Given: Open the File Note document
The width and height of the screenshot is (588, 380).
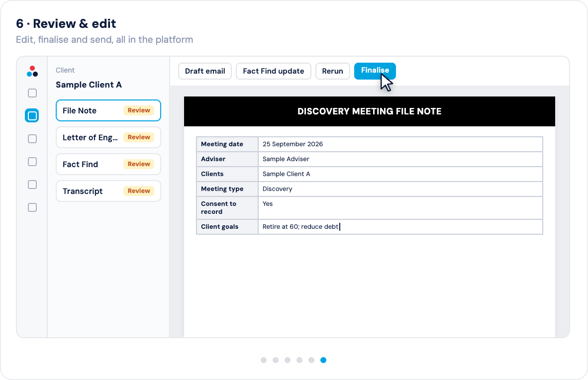Looking at the screenshot, I should pyautogui.click(x=108, y=110).
